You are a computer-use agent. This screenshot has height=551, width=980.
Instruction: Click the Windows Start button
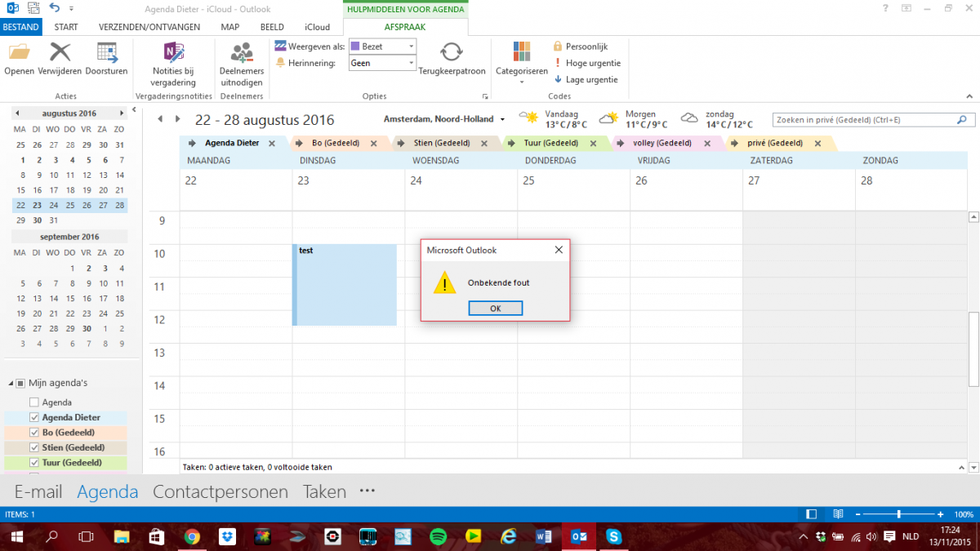pos(16,536)
